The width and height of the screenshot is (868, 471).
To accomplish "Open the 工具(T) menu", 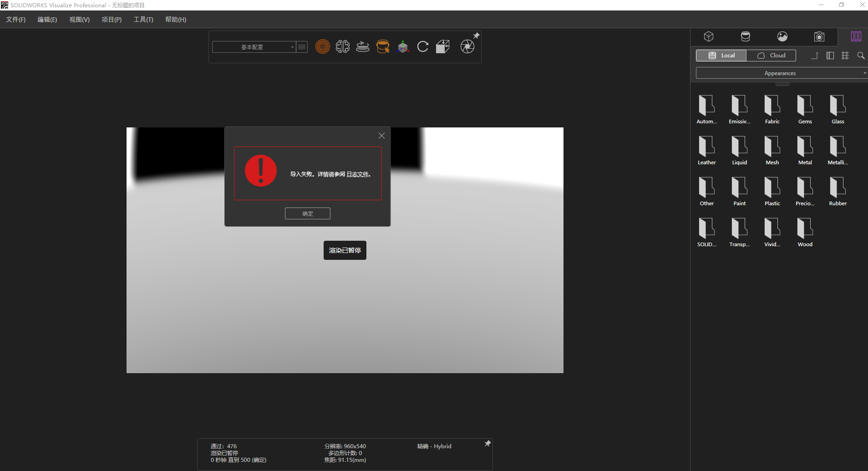I will (143, 20).
